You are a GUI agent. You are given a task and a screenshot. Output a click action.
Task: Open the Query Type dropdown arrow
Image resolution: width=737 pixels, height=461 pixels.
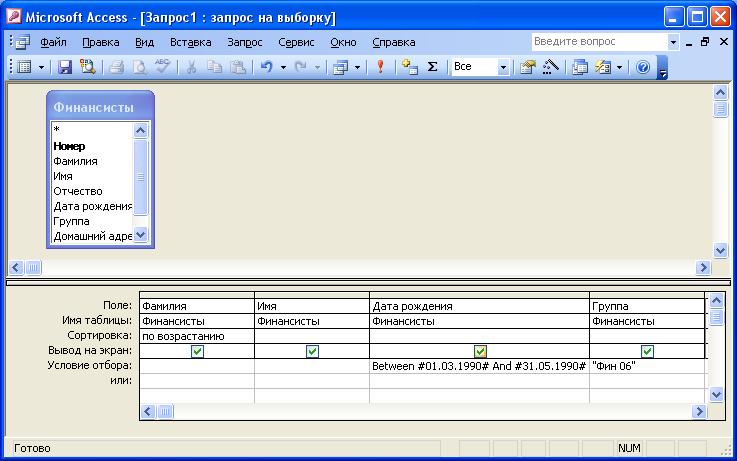357,67
